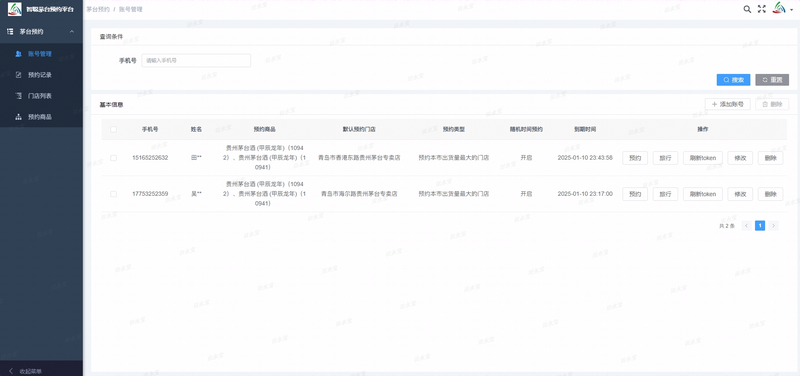Click the 添加账号 button
Viewport: 800px width, 376px height.
point(728,104)
